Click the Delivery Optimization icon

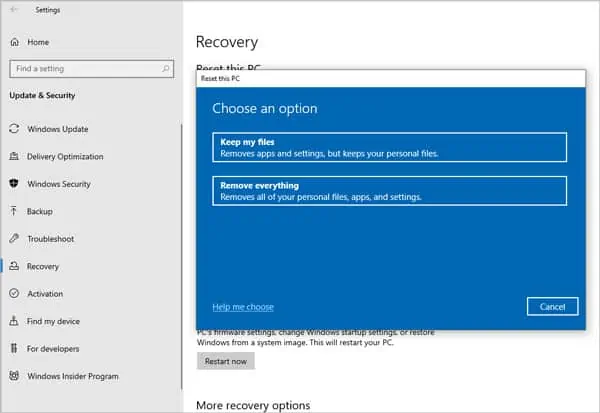[x=14, y=157]
